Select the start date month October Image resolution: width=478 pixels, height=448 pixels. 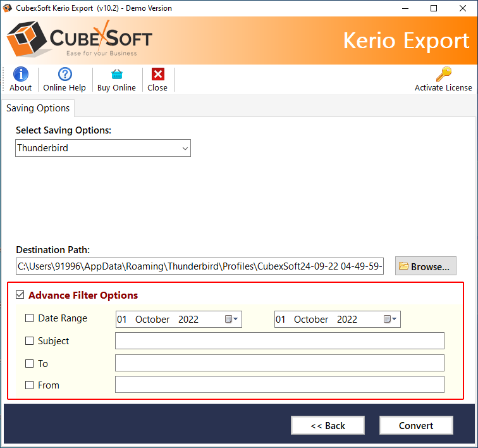tap(152, 320)
